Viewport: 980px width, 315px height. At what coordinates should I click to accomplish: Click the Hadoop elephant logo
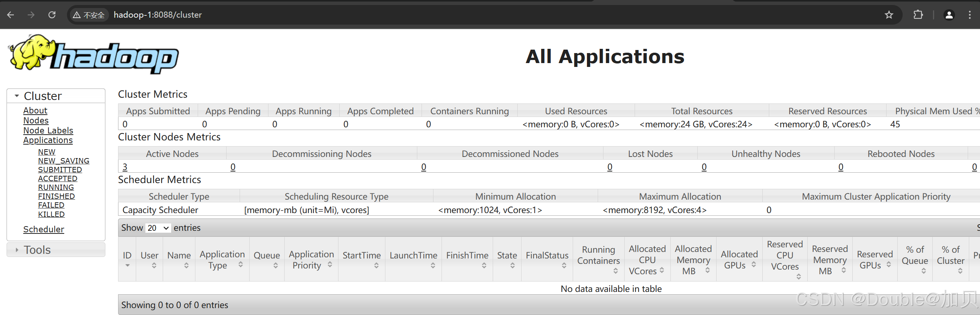click(x=93, y=54)
